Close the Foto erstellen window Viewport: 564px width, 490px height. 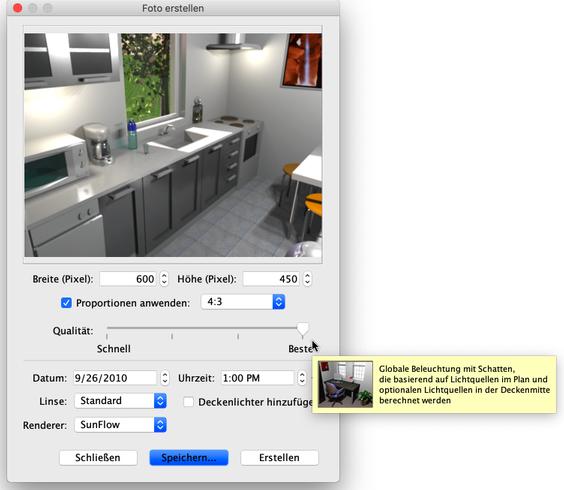click(17, 8)
